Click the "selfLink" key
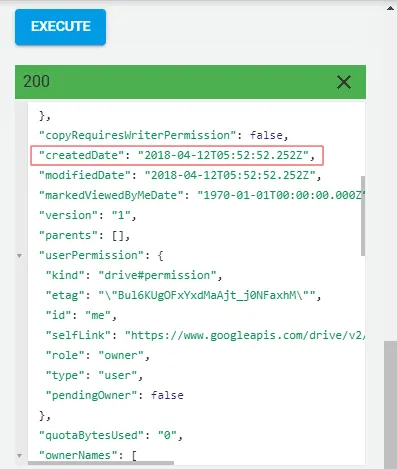The width and height of the screenshot is (397, 469). [78, 335]
